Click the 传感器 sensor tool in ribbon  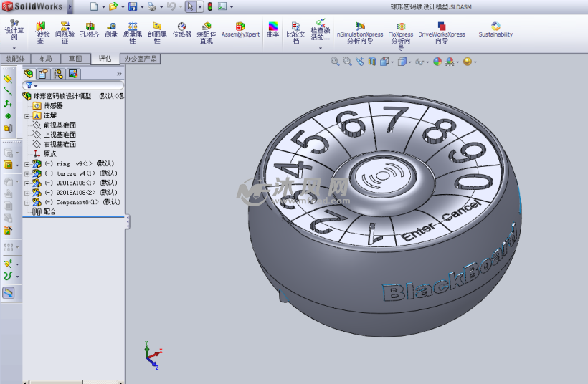coord(181,30)
